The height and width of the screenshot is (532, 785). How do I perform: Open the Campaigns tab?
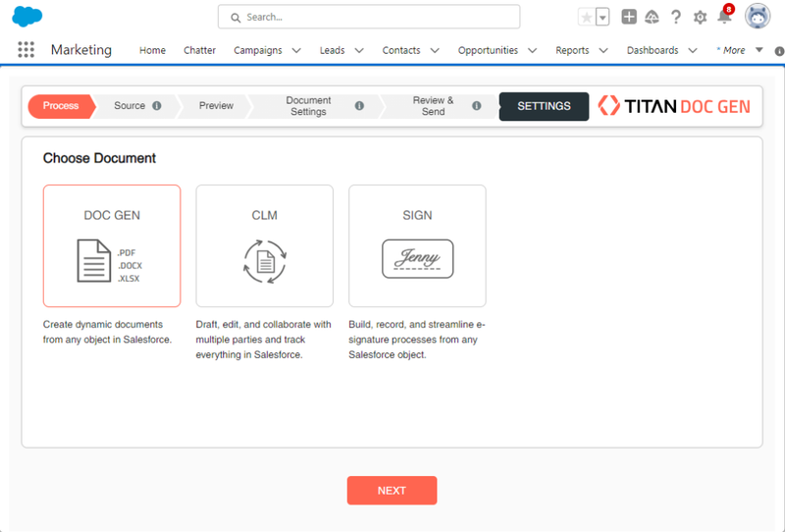coord(258,50)
